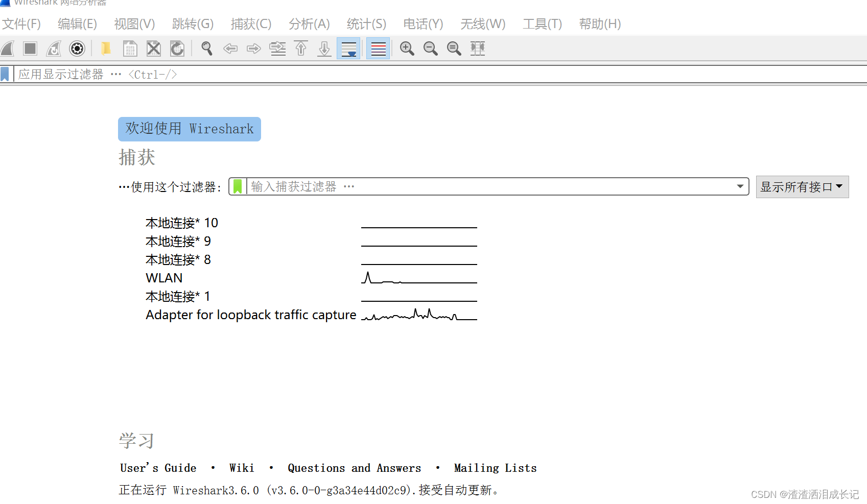
Task: Go to specified packet icon
Action: 277,49
